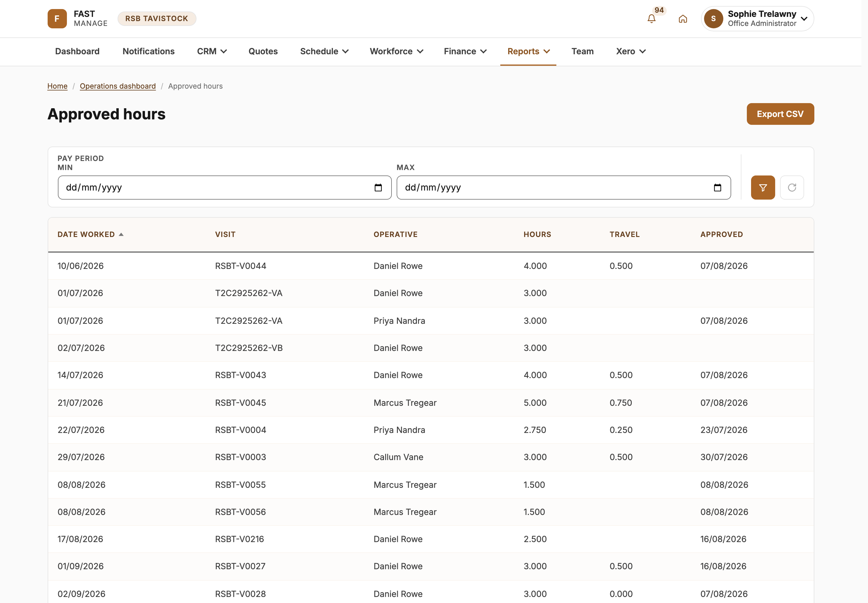
Task: Focus the Max pay period date field
Action: click(x=564, y=188)
